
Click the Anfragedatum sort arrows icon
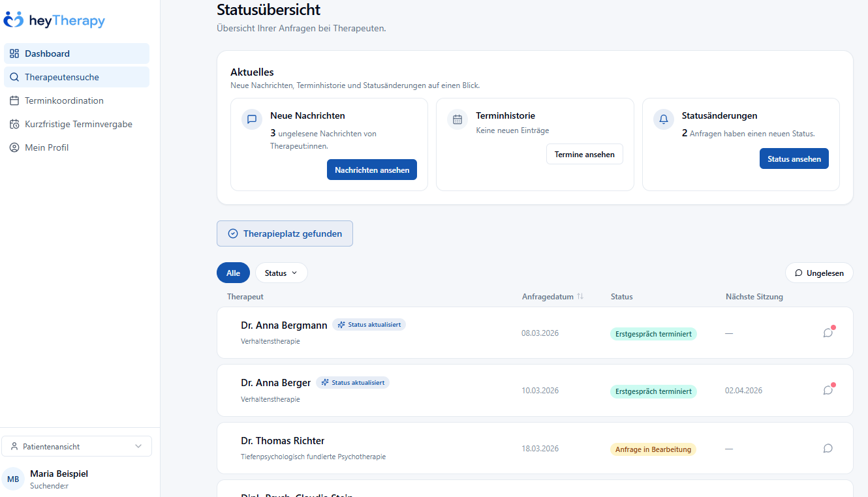(x=580, y=296)
